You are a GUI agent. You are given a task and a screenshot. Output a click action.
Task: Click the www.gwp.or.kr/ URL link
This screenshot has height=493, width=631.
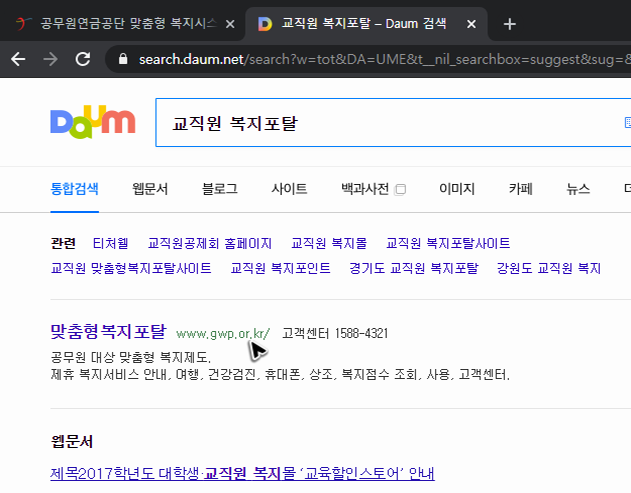coord(223,334)
